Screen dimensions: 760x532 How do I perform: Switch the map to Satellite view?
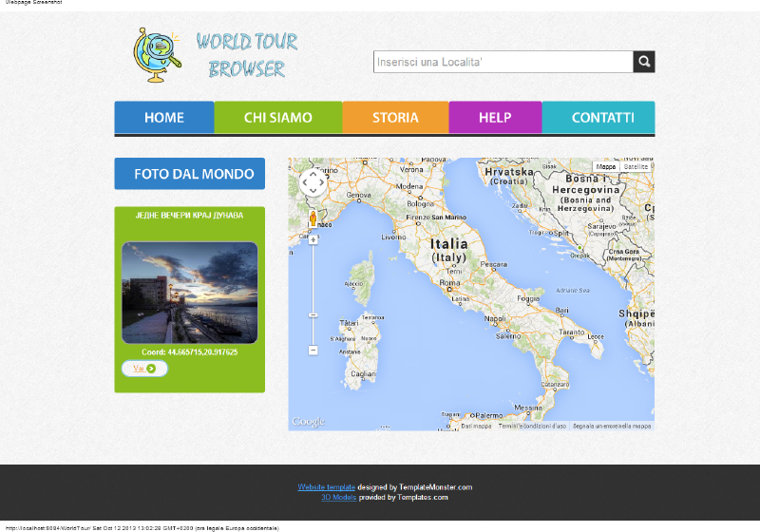(636, 166)
